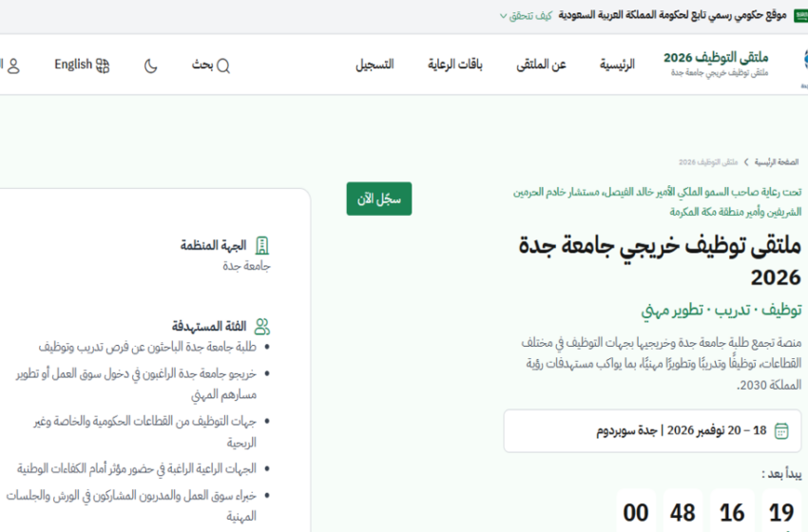
Task: Click breadcrumb ملتقى التوظيف 2026
Action: pyautogui.click(x=708, y=162)
